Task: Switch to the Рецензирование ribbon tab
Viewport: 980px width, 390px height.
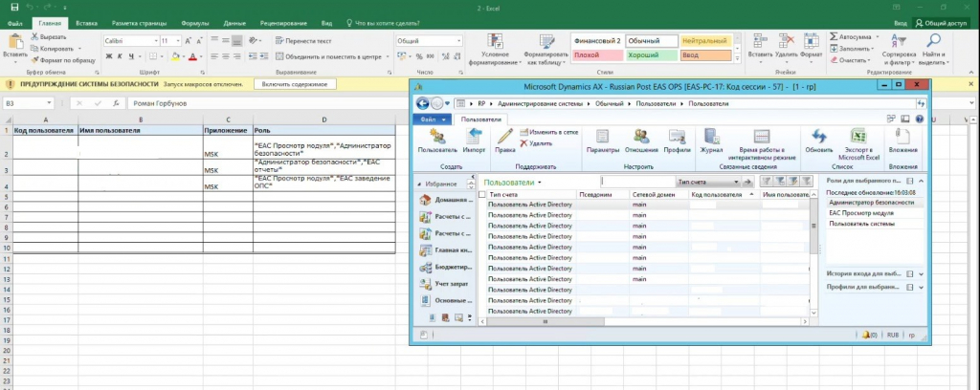Action: (x=282, y=23)
